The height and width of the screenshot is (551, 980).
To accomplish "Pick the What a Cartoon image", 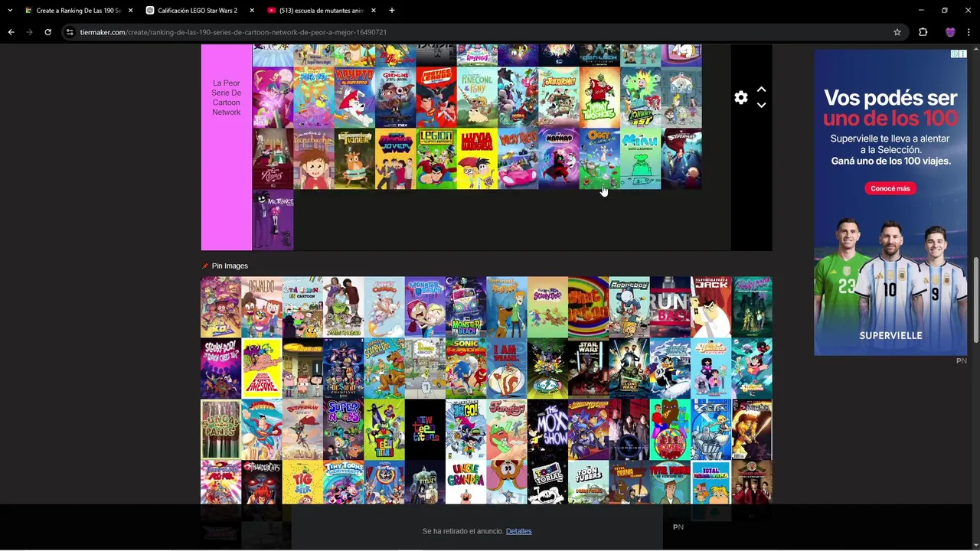I will coord(588,307).
